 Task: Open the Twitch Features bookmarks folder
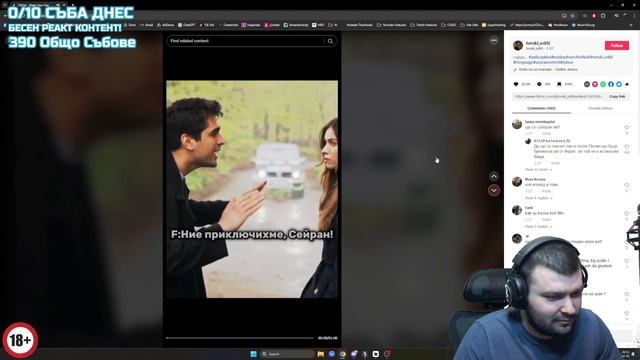click(424, 25)
